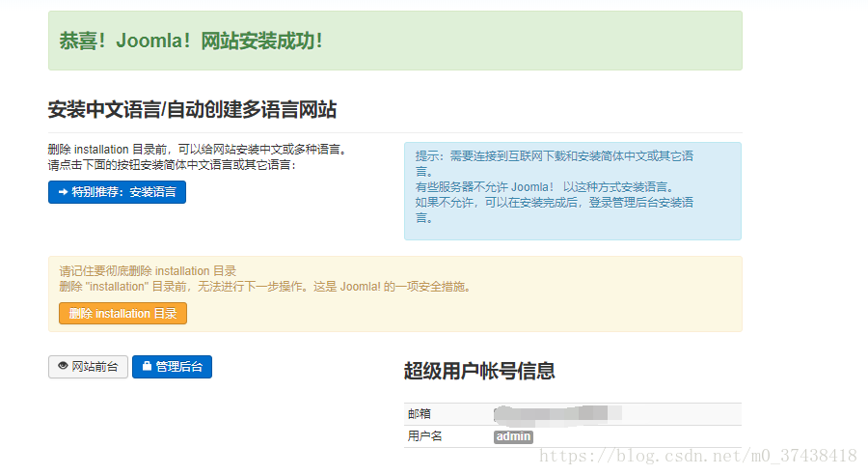Click the 特别推荐:安装语言 button

[x=117, y=192]
